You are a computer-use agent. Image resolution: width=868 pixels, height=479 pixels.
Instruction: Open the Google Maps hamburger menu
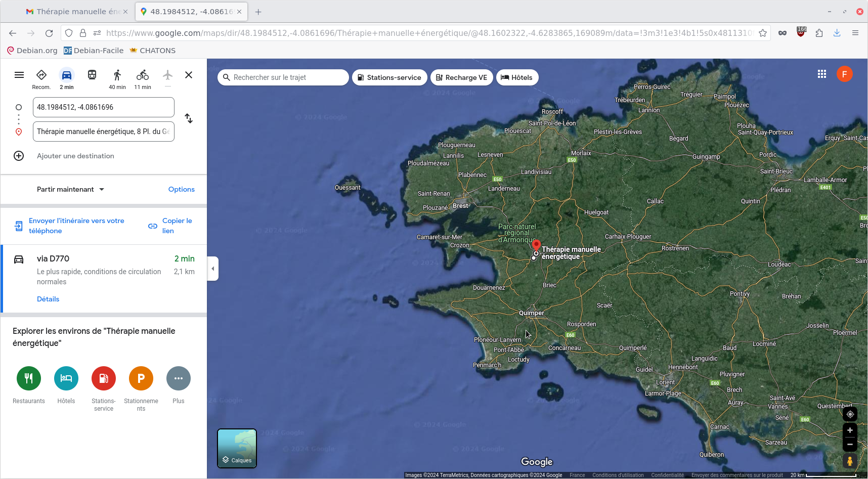19,75
